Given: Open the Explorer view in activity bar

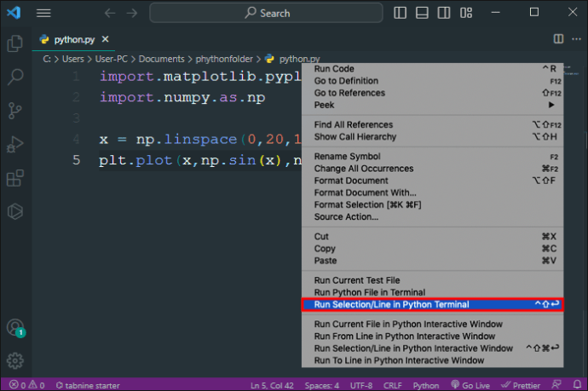Looking at the screenshot, I should click(15, 43).
